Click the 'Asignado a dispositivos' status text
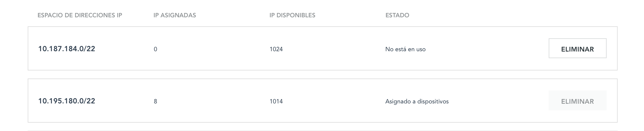Viewport: 644px width, 131px height. tap(417, 101)
